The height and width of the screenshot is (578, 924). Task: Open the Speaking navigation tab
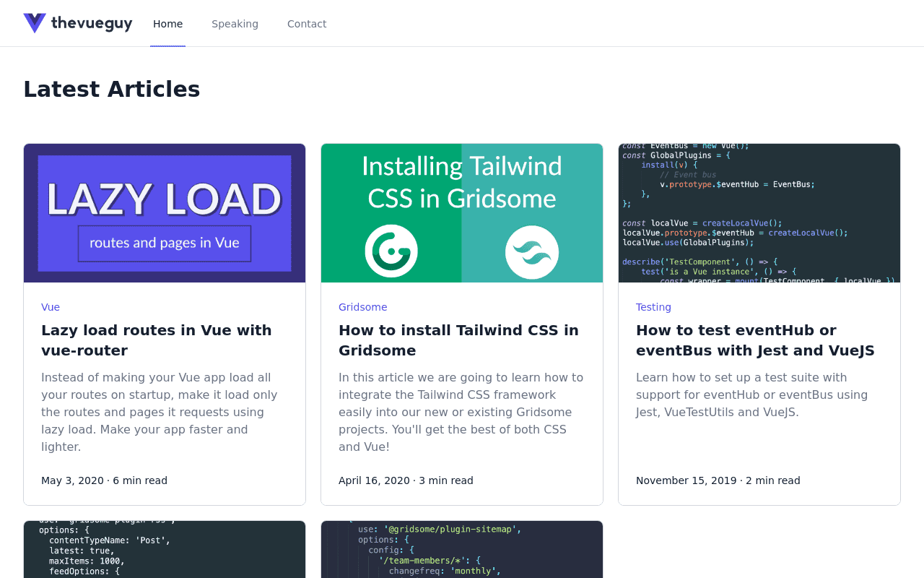tap(235, 24)
